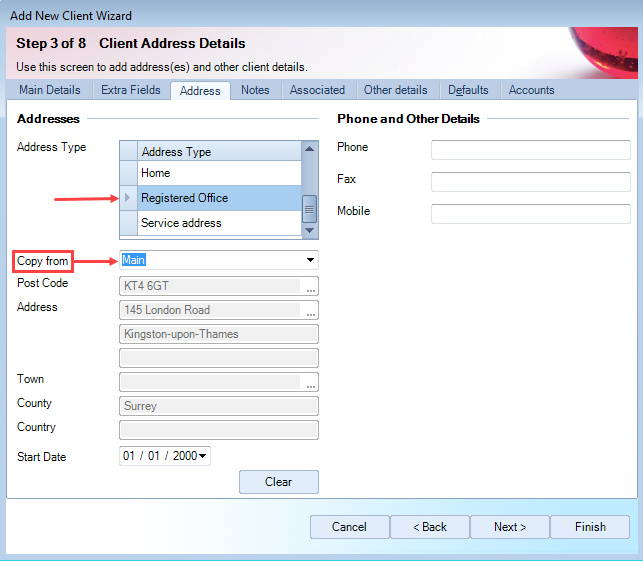Go to the Notes tab
The height and width of the screenshot is (561, 643).
[255, 90]
